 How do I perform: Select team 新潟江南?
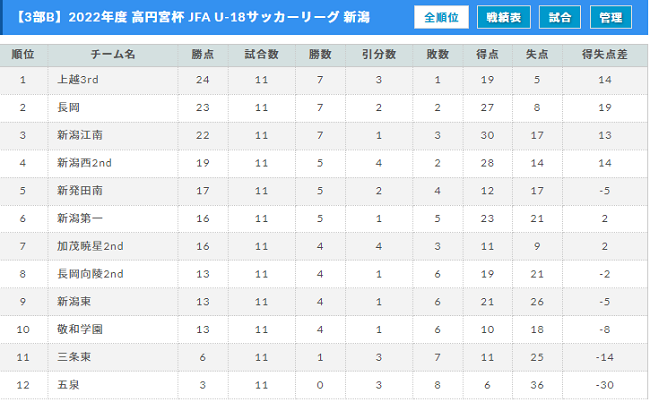point(80,135)
